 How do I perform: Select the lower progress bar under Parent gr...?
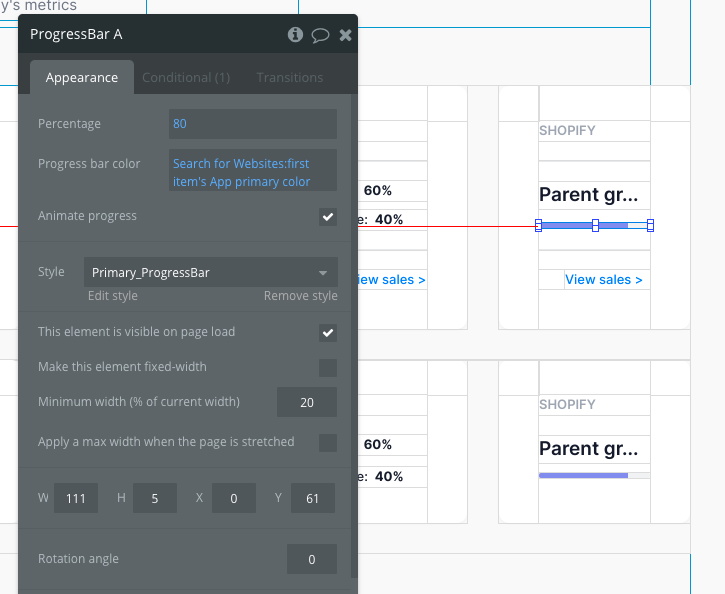(x=594, y=475)
